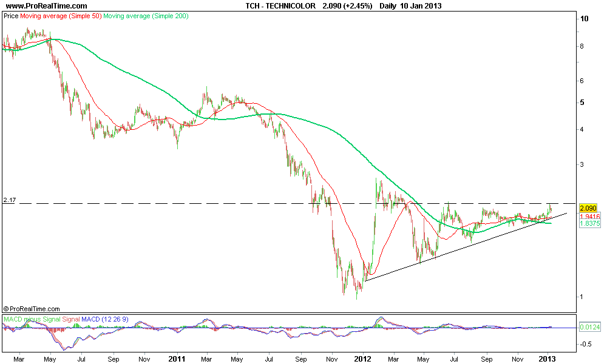
Task: Click the www.ProRealTime.com header text
Action: (x=47, y=6)
